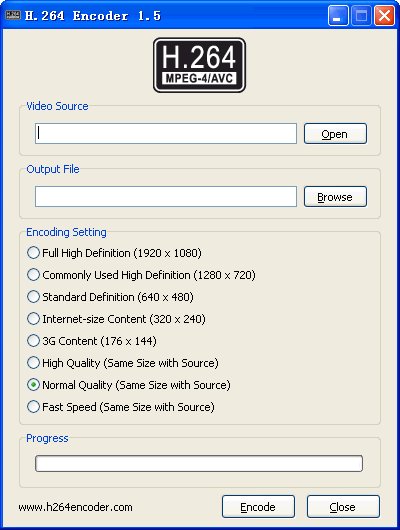Click the Video Source group label
Image resolution: width=400 pixels, height=530 pixels.
57,106
